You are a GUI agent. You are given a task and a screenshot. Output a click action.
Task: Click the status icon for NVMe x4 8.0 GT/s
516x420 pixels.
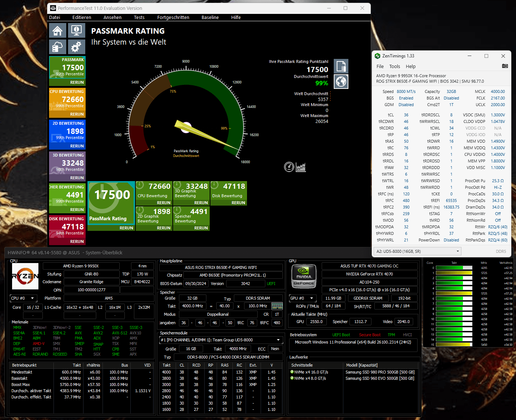(x=292, y=378)
